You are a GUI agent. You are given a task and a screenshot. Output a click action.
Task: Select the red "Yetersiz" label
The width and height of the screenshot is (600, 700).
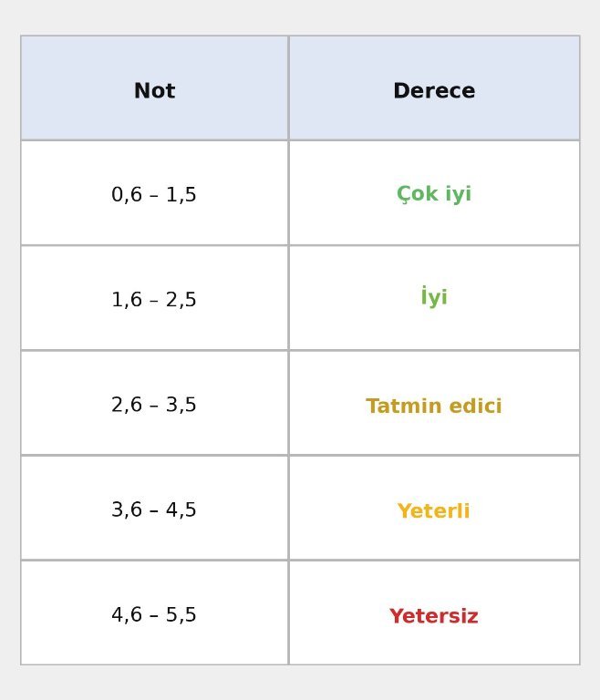[x=434, y=617]
